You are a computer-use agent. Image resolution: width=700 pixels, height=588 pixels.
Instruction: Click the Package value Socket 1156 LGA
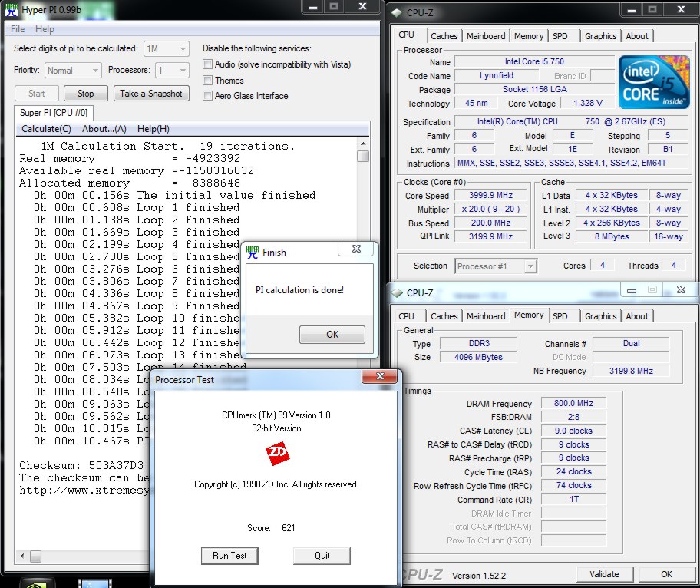(534, 89)
